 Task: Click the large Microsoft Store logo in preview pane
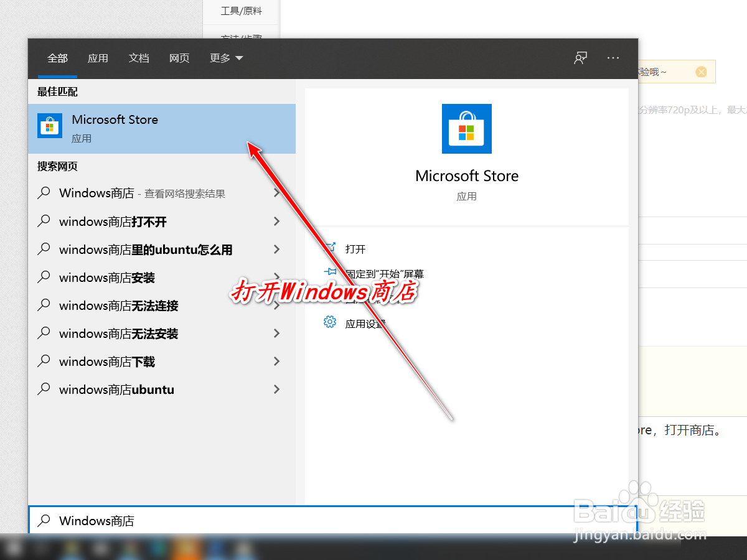pos(467,129)
